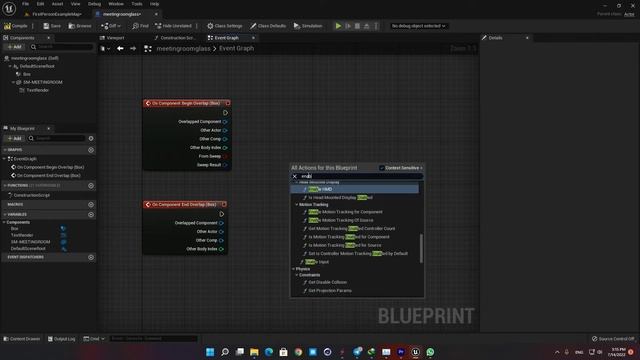Screen dimensions: 640x360
Task: Open the Asset menu
Action: point(58,4)
